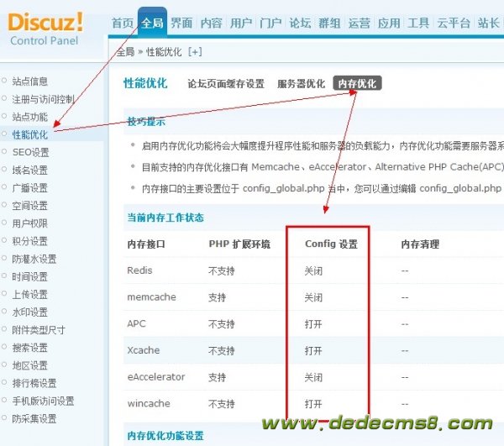Switch to the 论坛 navigation tab
The width and height of the screenshot is (504, 446).
(300, 24)
